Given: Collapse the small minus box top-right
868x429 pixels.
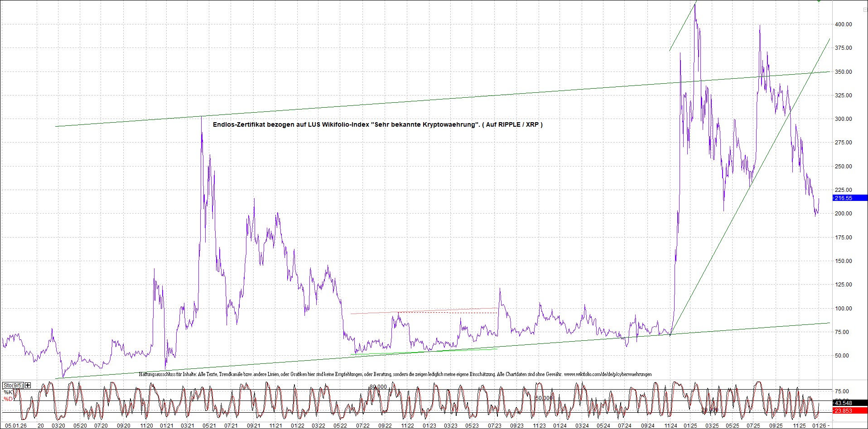Looking at the screenshot, I should tap(864, 10).
